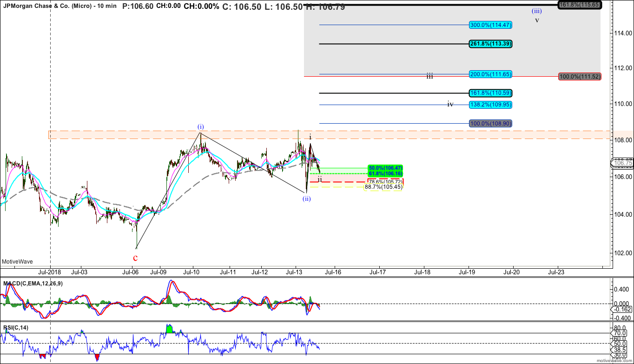Click the 104.00 price axis label

[623, 215]
